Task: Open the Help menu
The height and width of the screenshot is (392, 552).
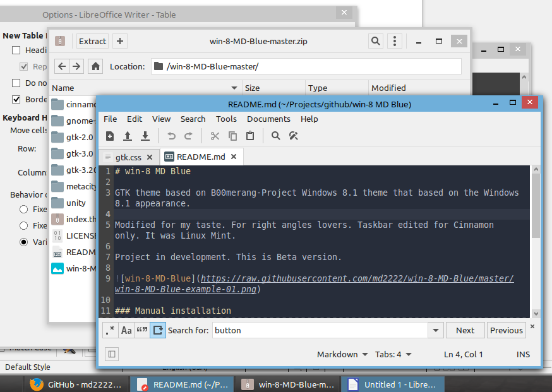Action: point(309,119)
